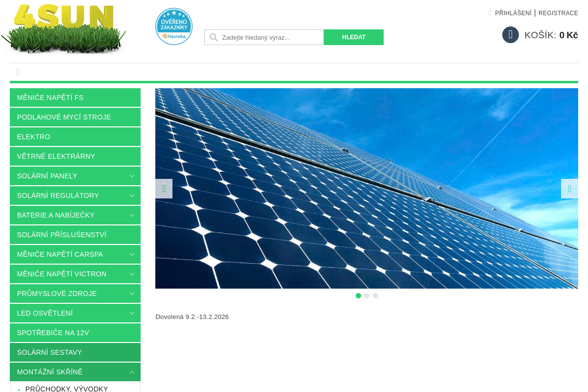
Task: Advance to next slide in banner carousel
Action: 569,189
